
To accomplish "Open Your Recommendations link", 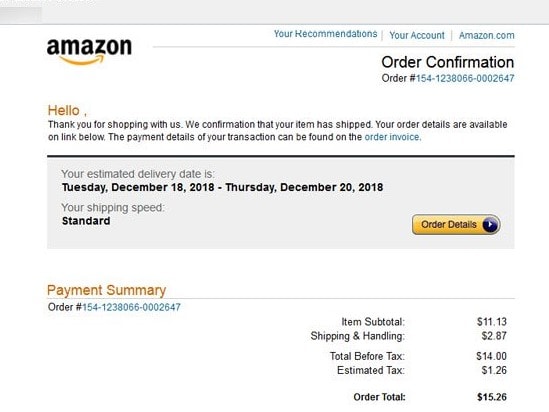I will (x=325, y=34).
